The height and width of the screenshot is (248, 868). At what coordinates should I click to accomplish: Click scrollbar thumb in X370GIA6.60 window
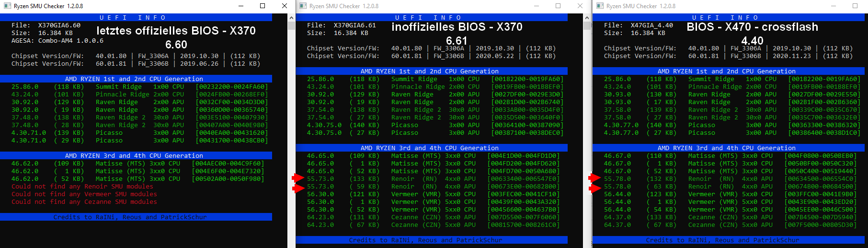pyautogui.click(x=291, y=25)
